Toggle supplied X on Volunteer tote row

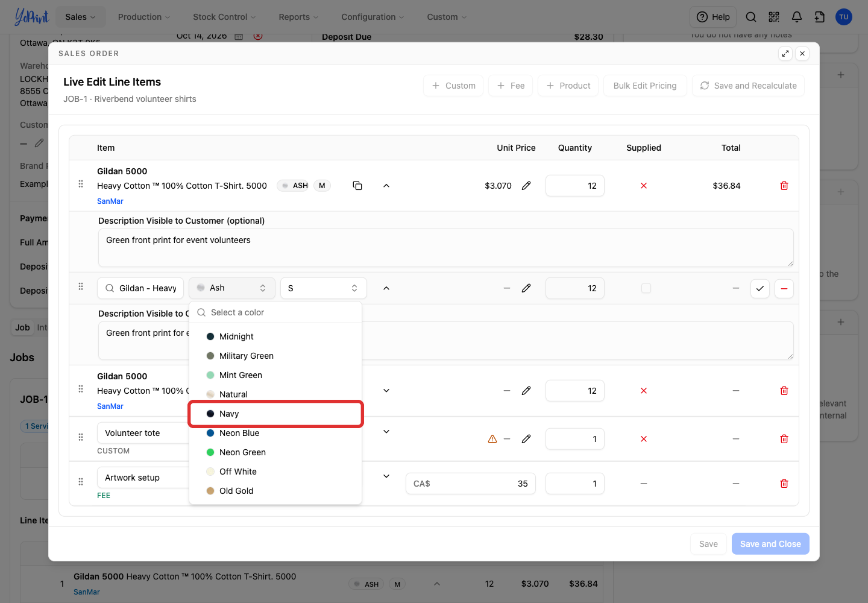[x=644, y=439]
